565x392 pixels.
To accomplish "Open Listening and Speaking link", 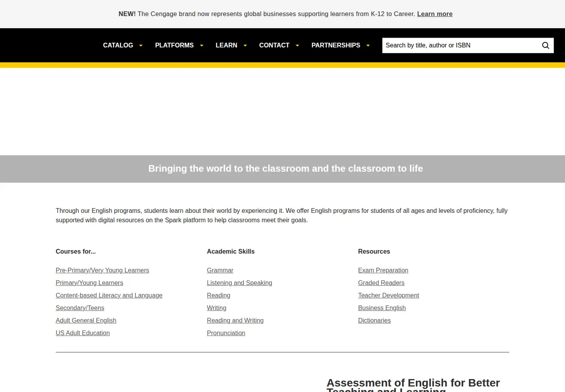I will tap(239, 283).
